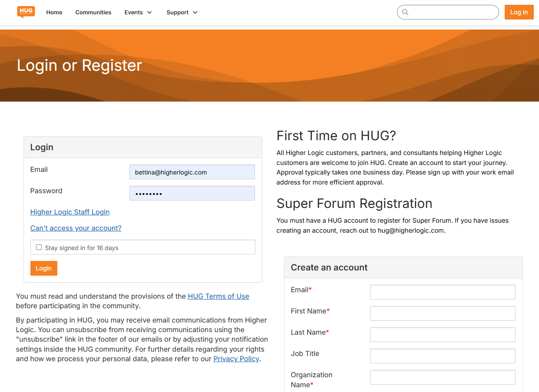The image size is (539, 392).
Task: Click the Super Forum Registration heading
Action: tap(354, 203)
